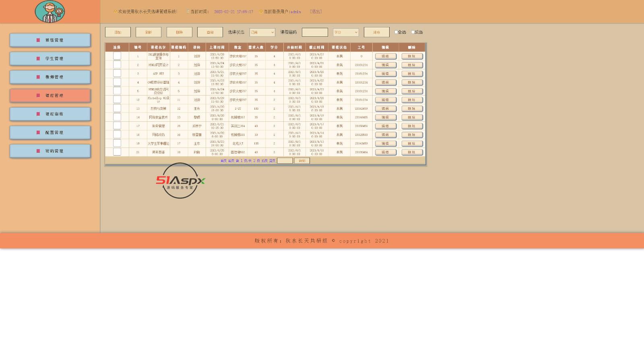This screenshot has height=339, width=644.
Task: Go to 课程审核 section
Action: point(50,114)
